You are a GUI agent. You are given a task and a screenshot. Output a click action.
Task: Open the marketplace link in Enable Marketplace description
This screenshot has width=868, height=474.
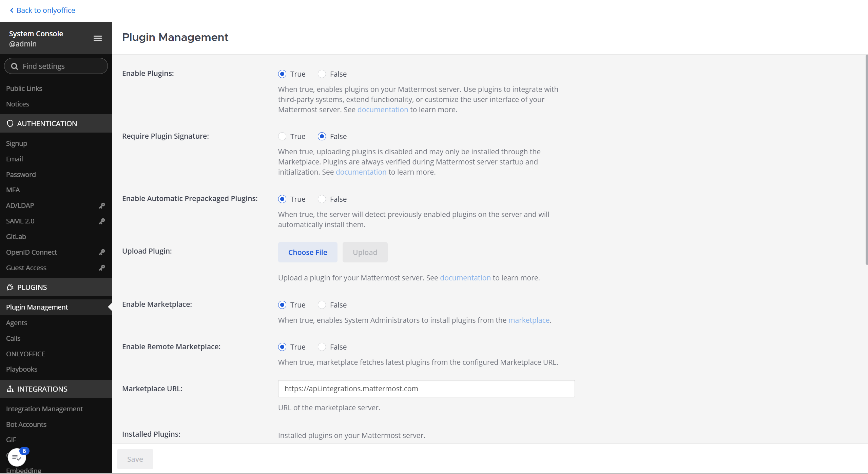[x=528, y=320]
